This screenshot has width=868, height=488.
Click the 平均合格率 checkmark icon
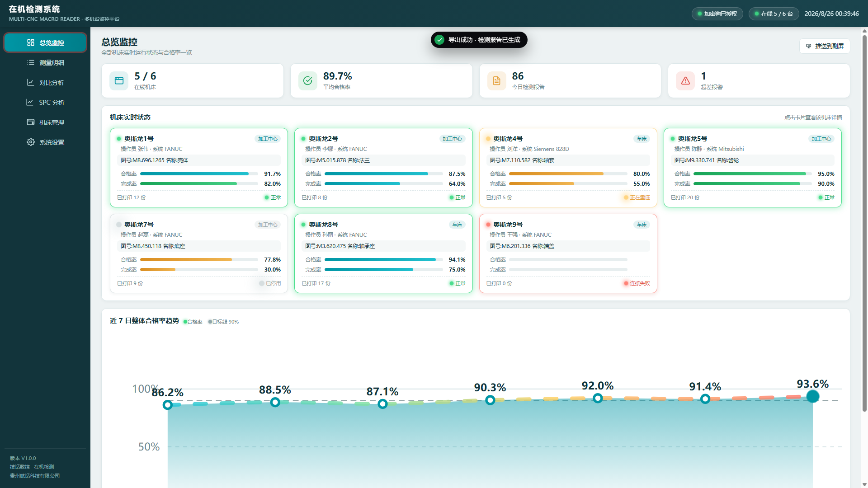pos(308,81)
